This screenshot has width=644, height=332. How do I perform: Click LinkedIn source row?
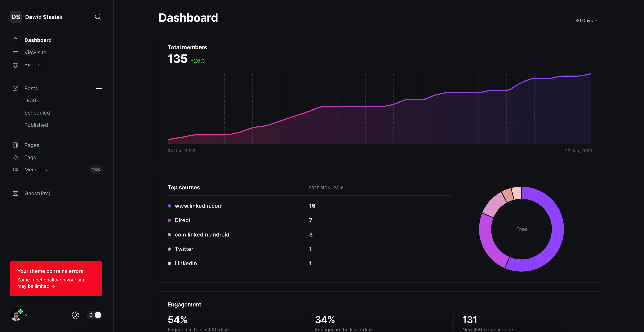(x=309, y=263)
